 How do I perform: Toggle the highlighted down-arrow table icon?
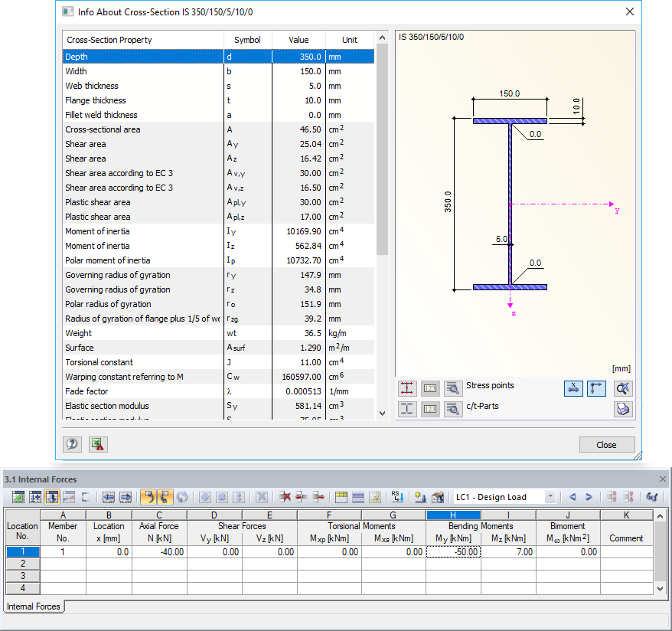point(52,497)
